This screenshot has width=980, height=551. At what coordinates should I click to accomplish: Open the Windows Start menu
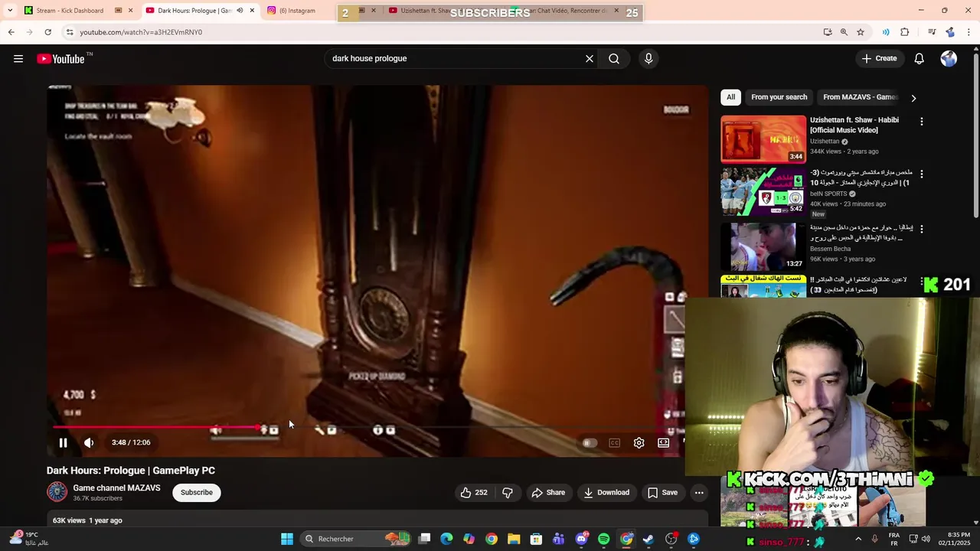pos(287,539)
